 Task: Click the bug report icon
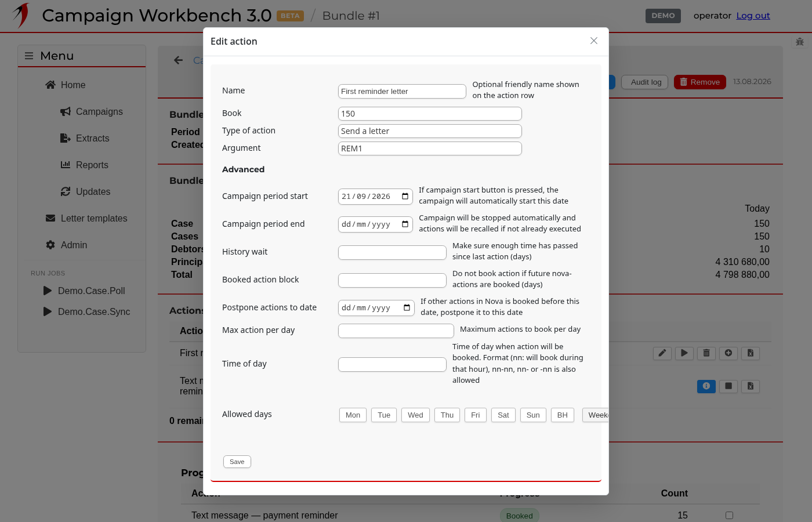(x=800, y=42)
